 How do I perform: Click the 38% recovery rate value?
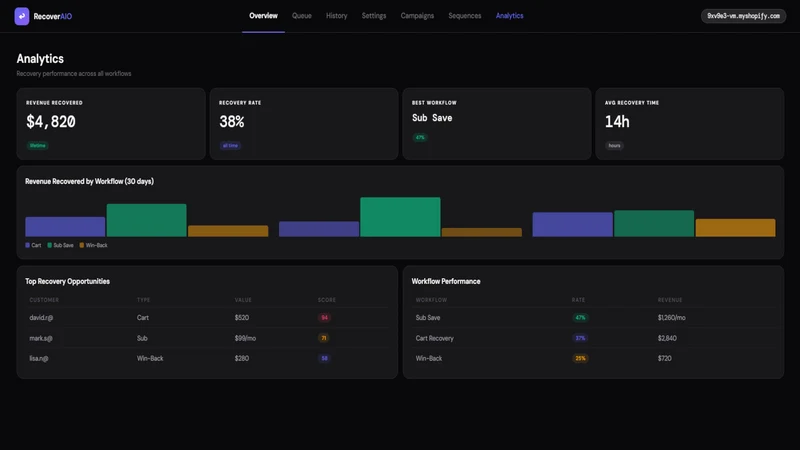[232, 121]
